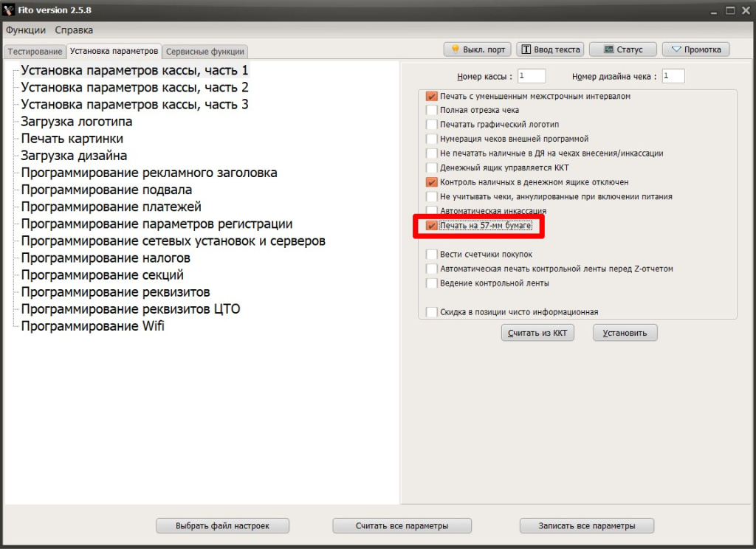
Task: Click the "Номер кассы" input field
Action: [x=532, y=76]
